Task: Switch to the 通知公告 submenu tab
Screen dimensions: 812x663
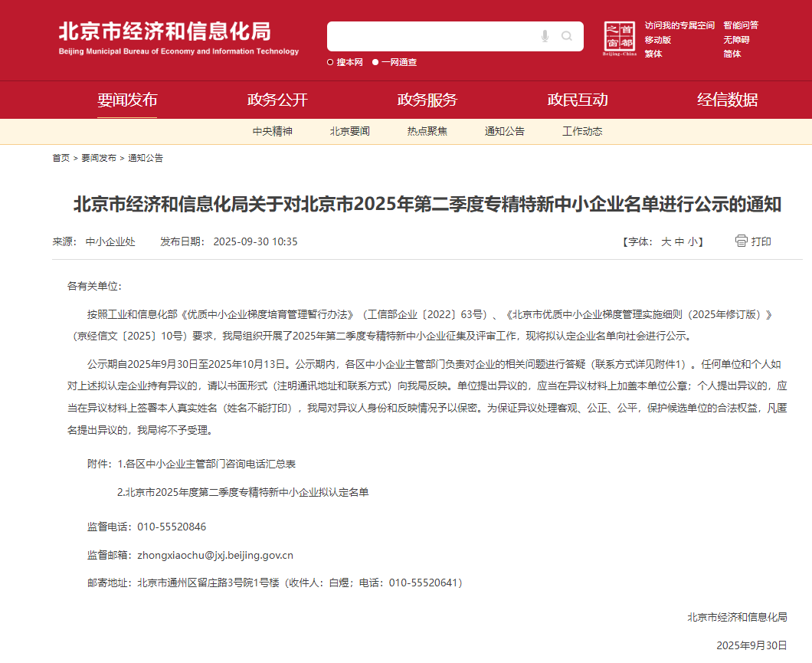Action: tap(504, 131)
